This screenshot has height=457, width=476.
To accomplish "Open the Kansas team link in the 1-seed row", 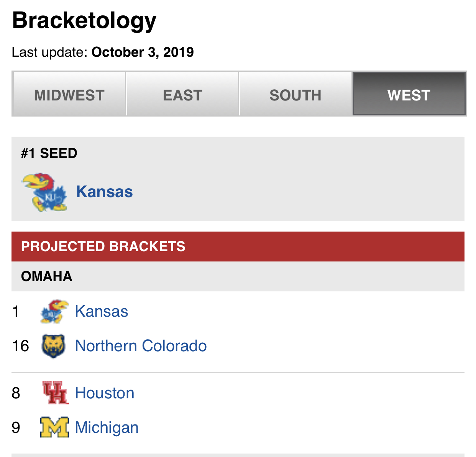I will point(102,311).
